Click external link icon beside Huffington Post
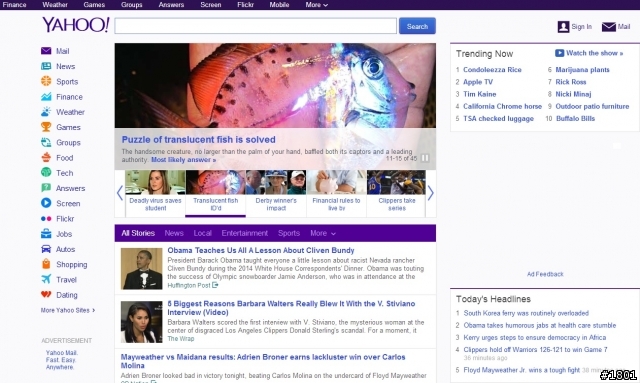Screen dimensions: 640x383 (x=215, y=285)
